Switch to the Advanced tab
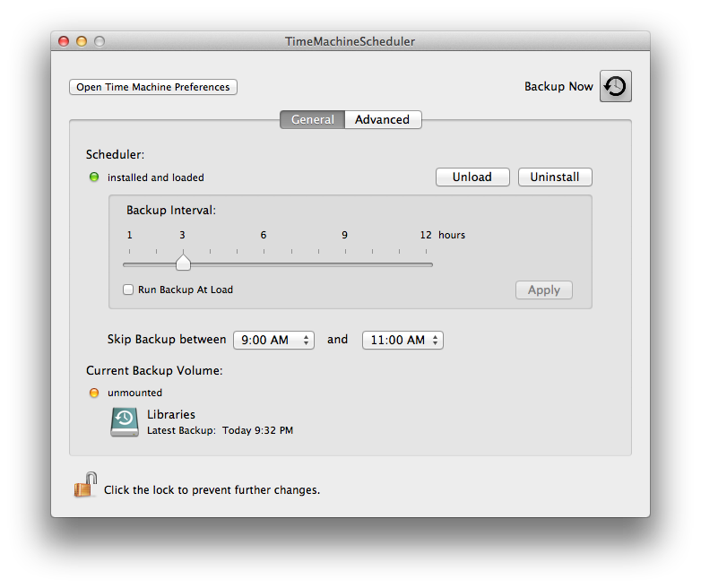701x588 pixels. [x=383, y=119]
